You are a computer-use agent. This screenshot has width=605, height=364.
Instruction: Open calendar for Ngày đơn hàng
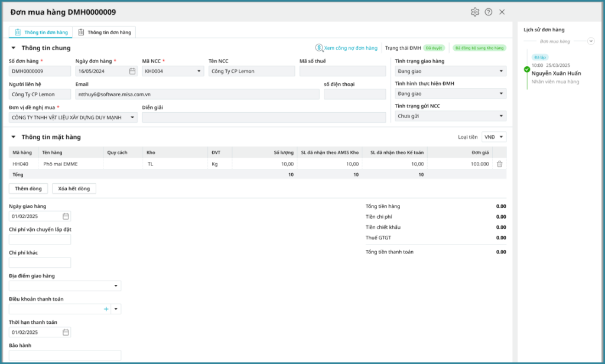pos(132,71)
